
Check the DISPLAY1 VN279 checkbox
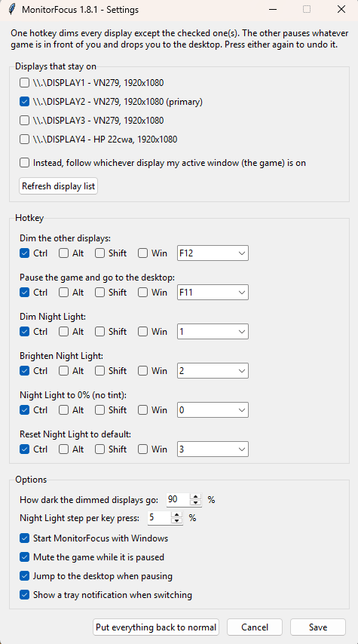(x=25, y=83)
